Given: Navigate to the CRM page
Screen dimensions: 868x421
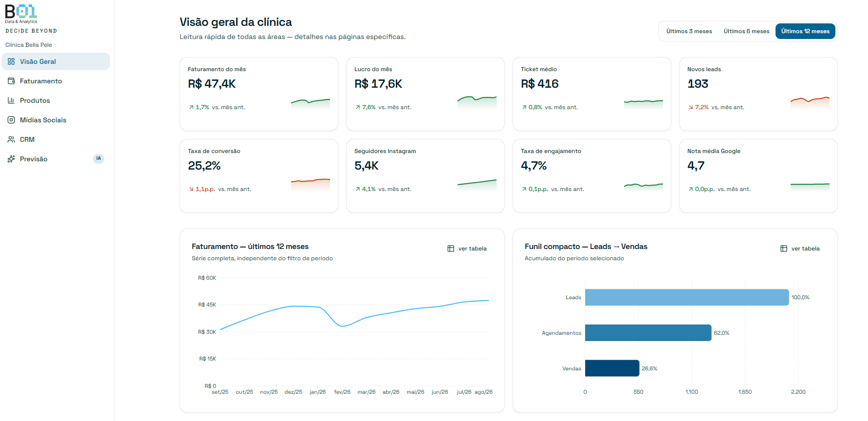Looking at the screenshot, I should click(x=56, y=139).
